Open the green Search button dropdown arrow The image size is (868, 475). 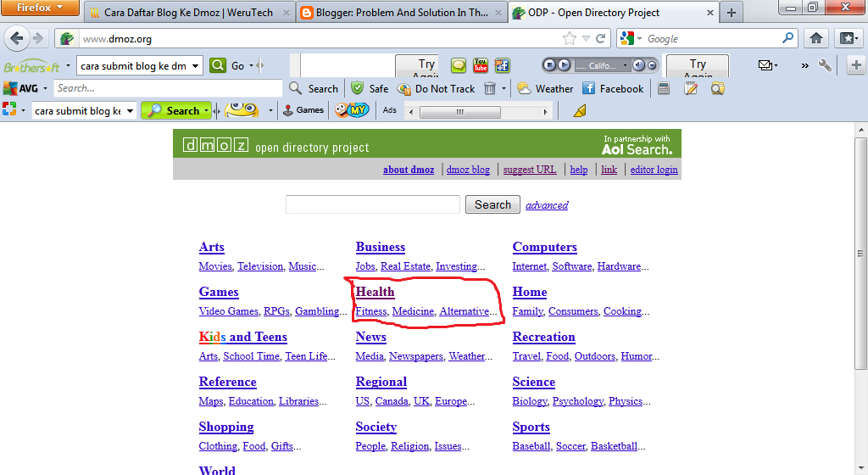pos(207,111)
